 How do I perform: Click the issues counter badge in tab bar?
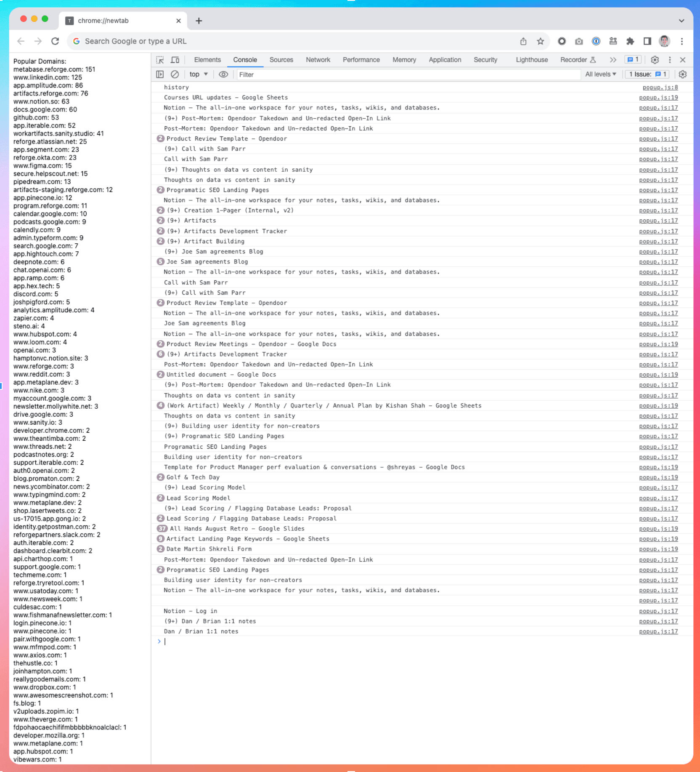click(x=634, y=60)
